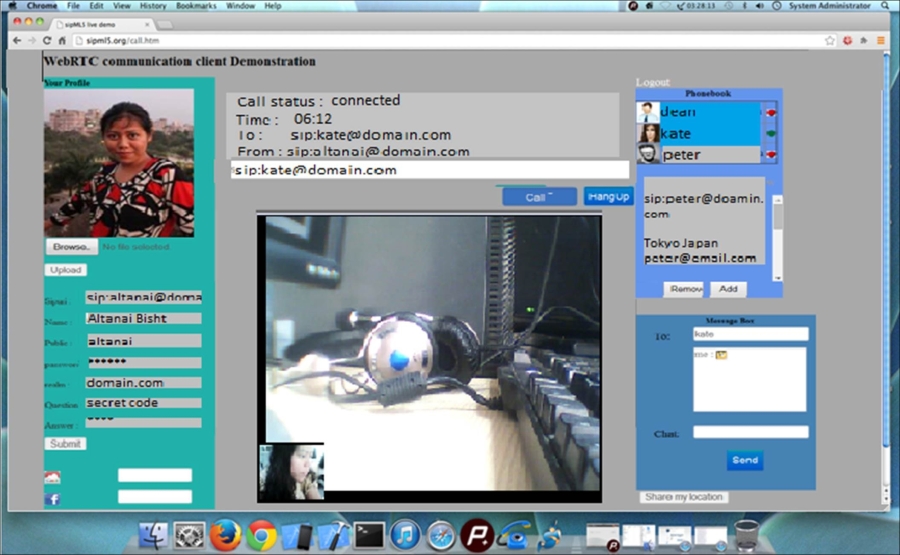This screenshot has width=900, height=555.
Task: Click the blue Call button
Action: [x=540, y=197]
